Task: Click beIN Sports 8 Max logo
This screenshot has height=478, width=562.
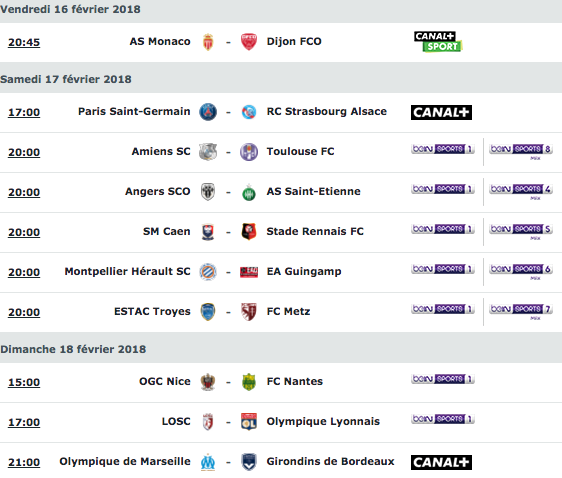Action: pos(521,152)
